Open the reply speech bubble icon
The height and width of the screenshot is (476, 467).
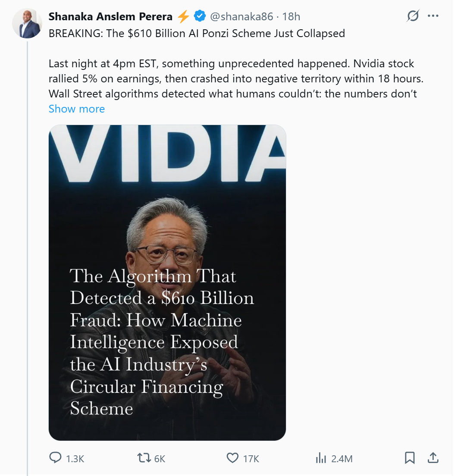pos(56,458)
